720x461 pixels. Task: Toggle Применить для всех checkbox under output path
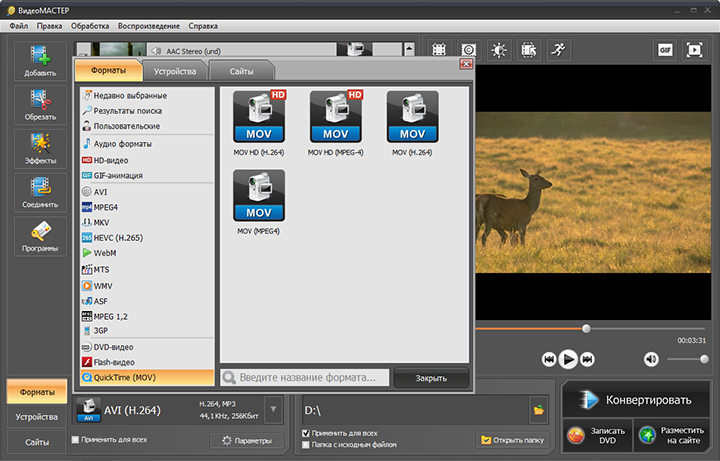(306, 433)
